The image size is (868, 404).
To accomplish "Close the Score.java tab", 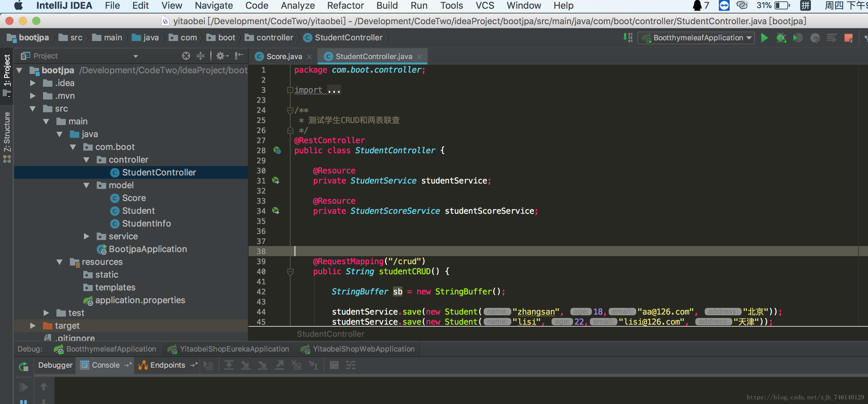I will tap(309, 57).
